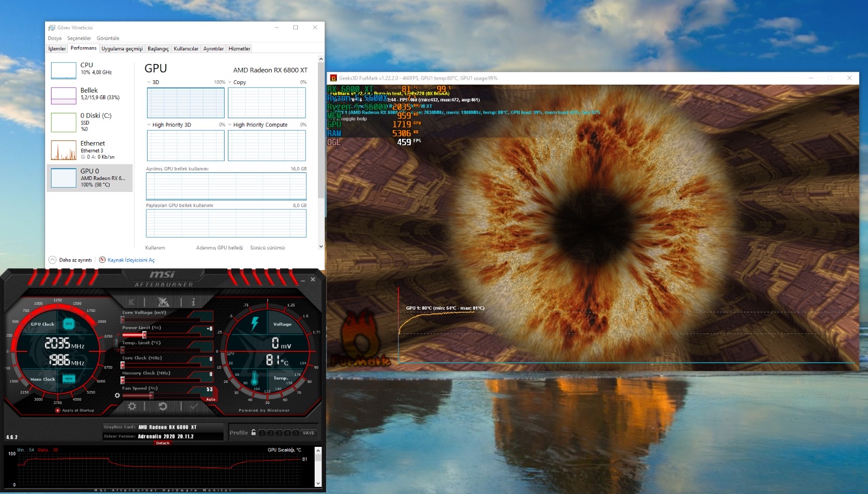868x494 pixels.
Task: Switch to the Hizmetler tab
Action: (239, 49)
